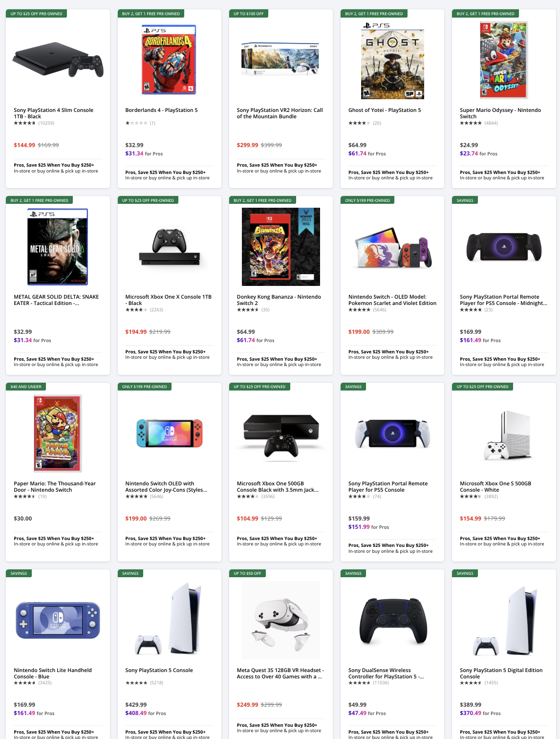The image size is (560, 739).
Task: Open the Sony PlayStation 4 Slim Console listing
Action: 53,113
